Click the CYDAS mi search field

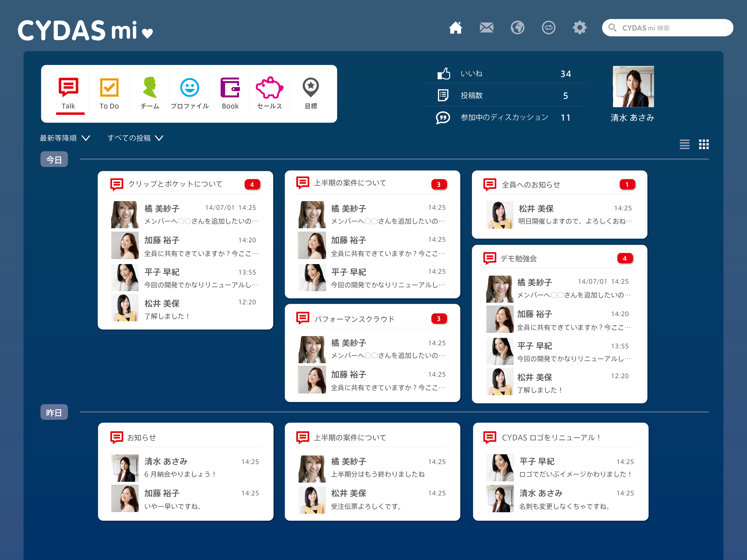pyautogui.click(x=667, y=28)
